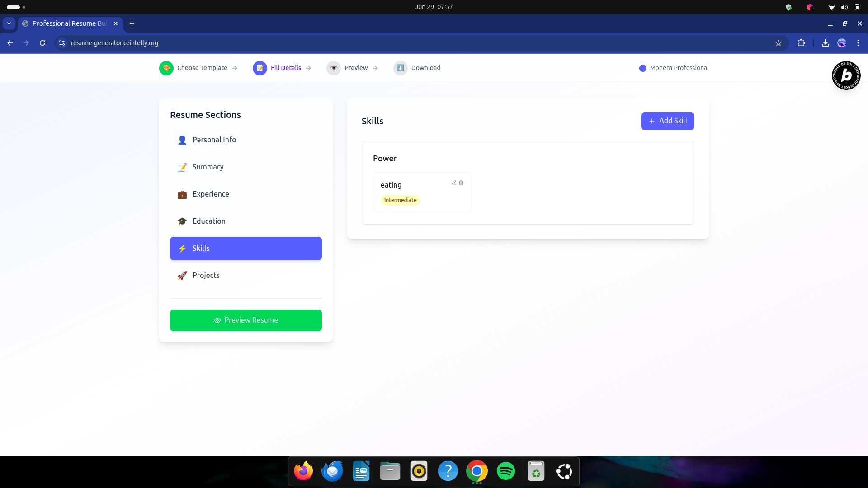868x488 pixels.
Task: View site information in address bar
Action: 62,43
